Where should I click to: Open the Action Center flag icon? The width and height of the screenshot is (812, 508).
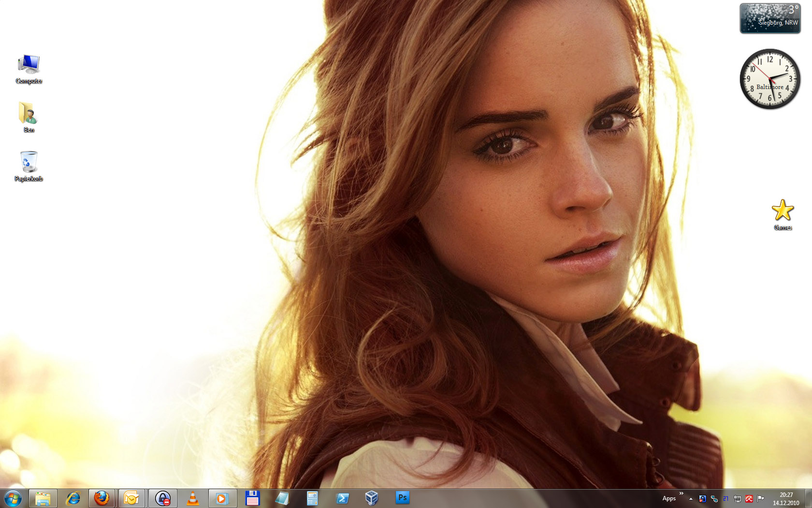761,499
